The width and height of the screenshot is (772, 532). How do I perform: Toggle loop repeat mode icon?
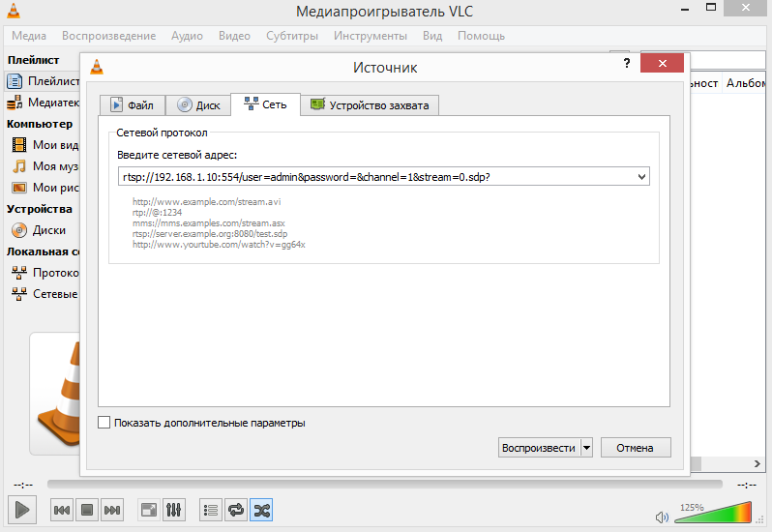click(236, 511)
